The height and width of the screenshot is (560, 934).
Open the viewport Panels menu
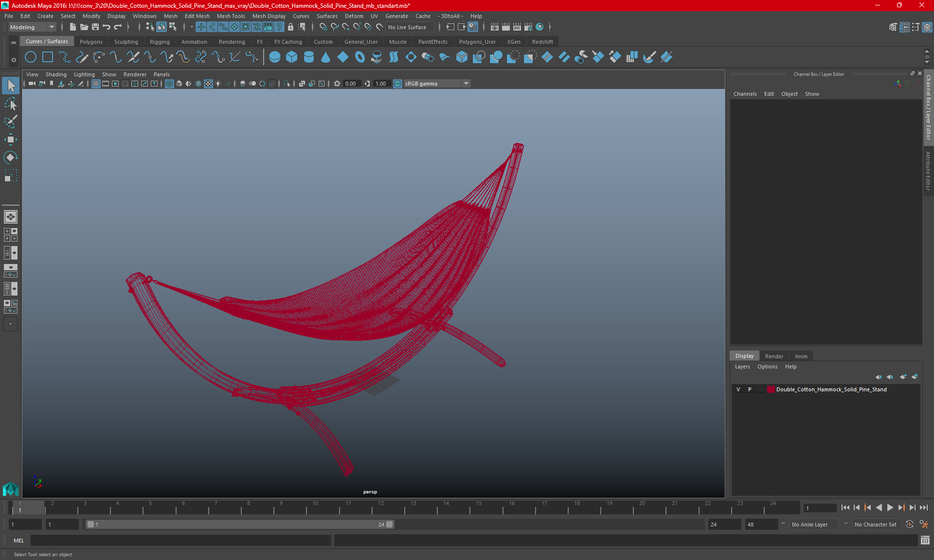click(x=162, y=74)
